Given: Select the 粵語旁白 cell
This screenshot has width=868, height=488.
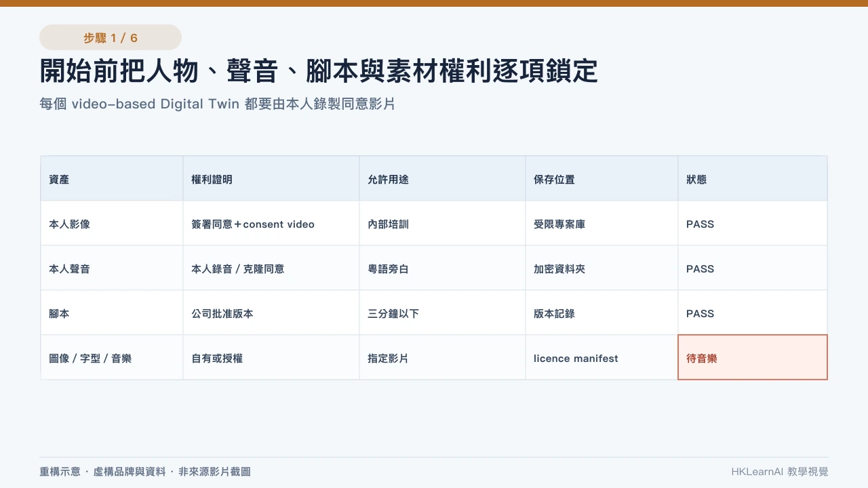Looking at the screenshot, I should click(442, 268).
